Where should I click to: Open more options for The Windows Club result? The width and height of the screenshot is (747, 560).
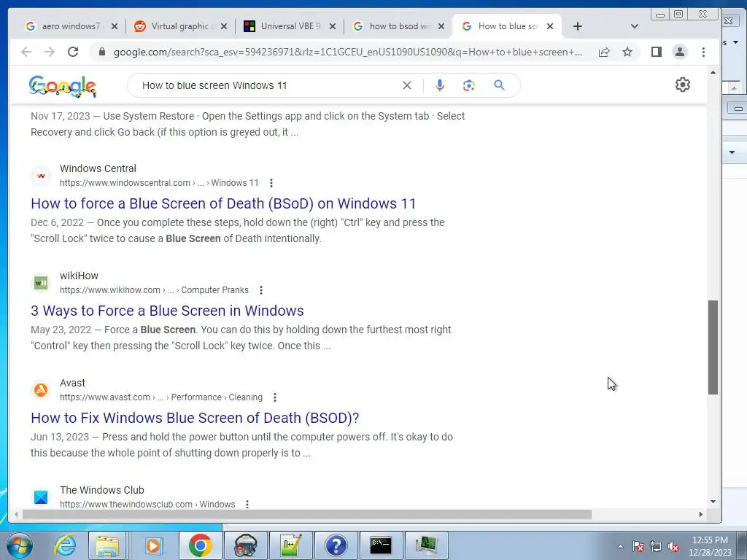(247, 505)
